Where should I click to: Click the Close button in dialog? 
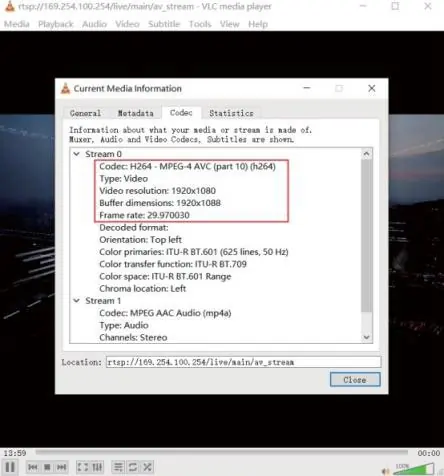355,380
